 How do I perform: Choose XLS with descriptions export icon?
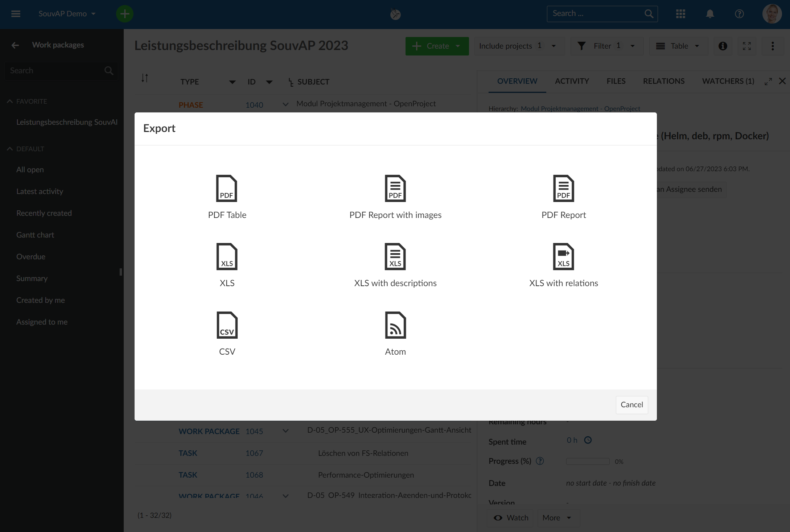pos(395,256)
